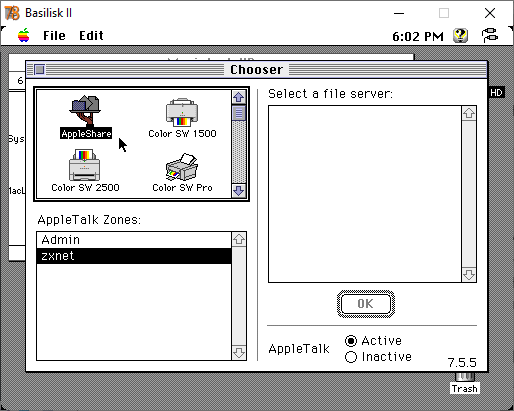This screenshot has height=411, width=514.
Task: Set AppleTalk to Inactive
Action: (x=351, y=357)
